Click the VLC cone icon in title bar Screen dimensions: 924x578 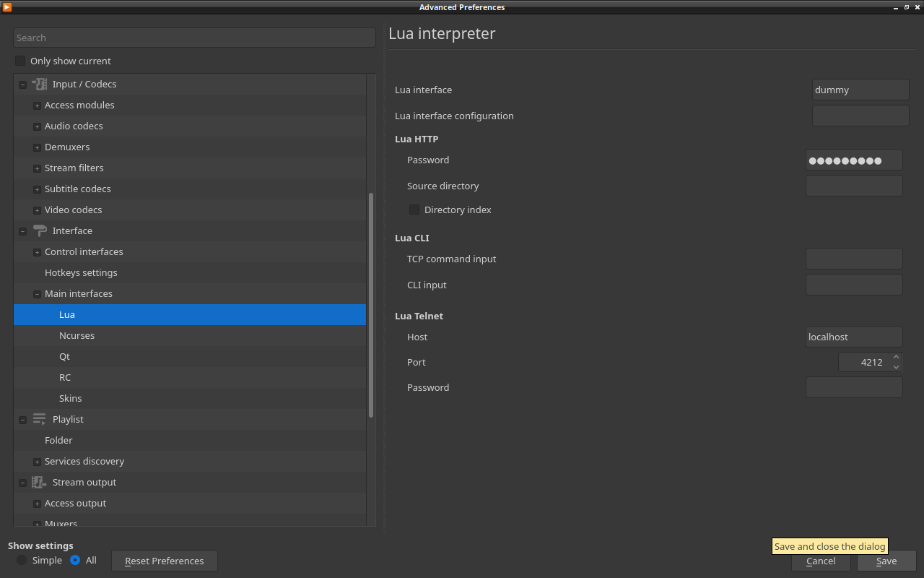tap(7, 7)
